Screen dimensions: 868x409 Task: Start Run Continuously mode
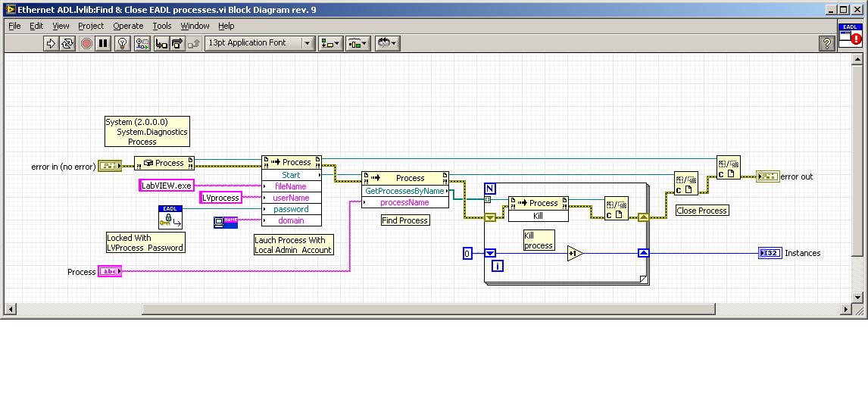pyautogui.click(x=67, y=44)
